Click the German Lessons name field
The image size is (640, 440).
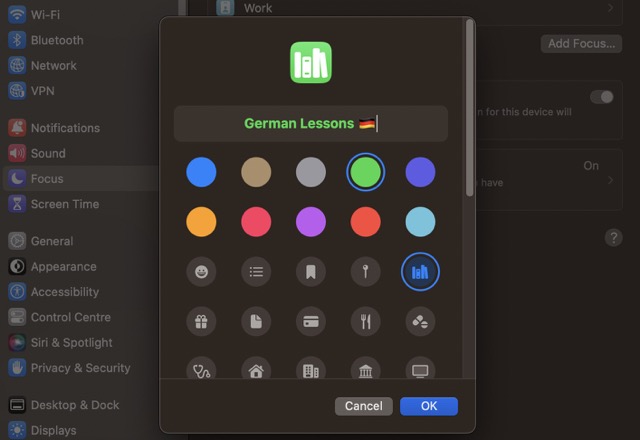click(311, 124)
